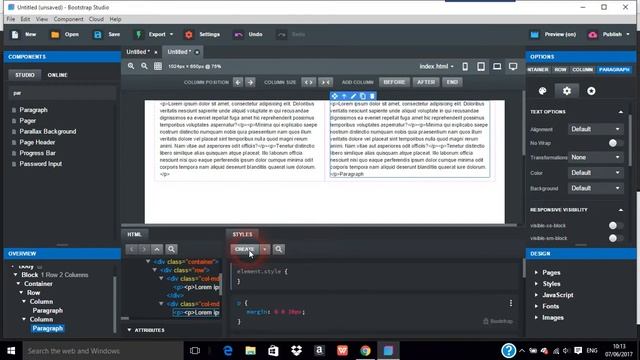Click the Create style button

245,249
